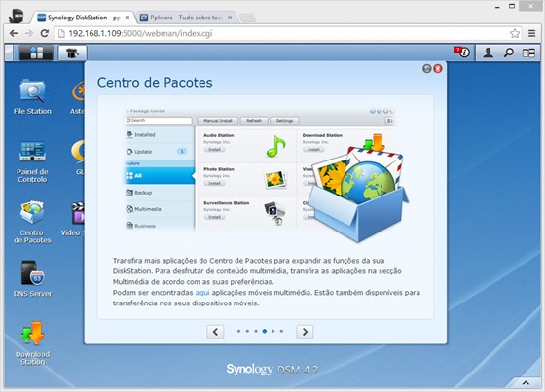545x392 pixels.
Task: Open the quick start wizard hat icon
Action: (x=72, y=53)
